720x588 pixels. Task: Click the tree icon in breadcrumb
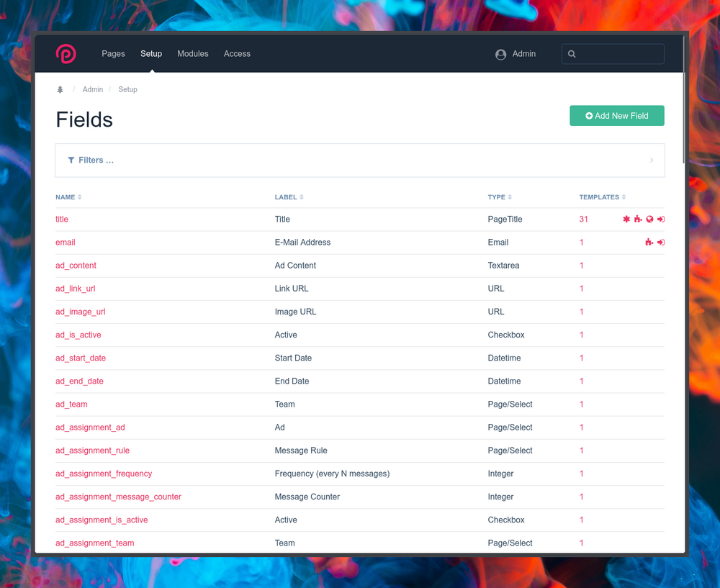[x=60, y=90]
